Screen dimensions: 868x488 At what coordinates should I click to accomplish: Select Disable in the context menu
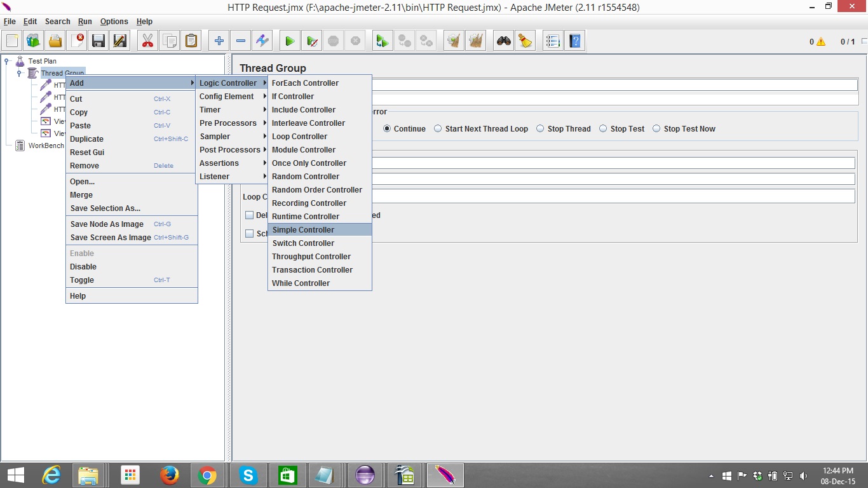tap(132, 267)
